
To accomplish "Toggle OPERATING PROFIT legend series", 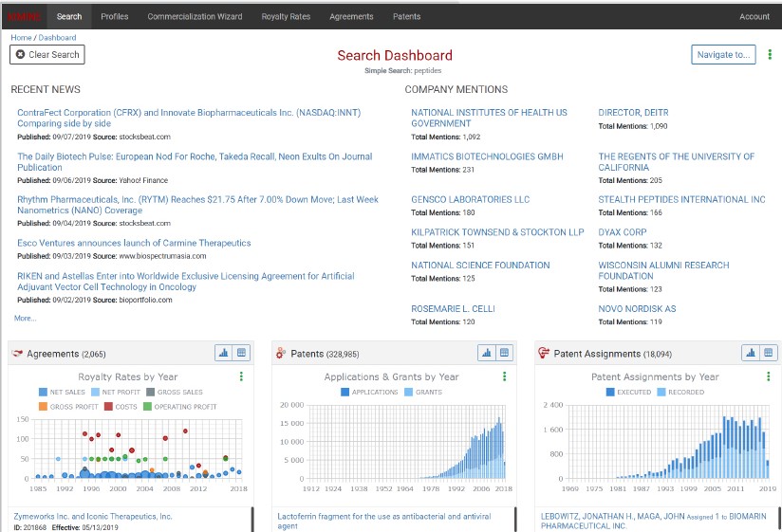I will click(x=180, y=407).
